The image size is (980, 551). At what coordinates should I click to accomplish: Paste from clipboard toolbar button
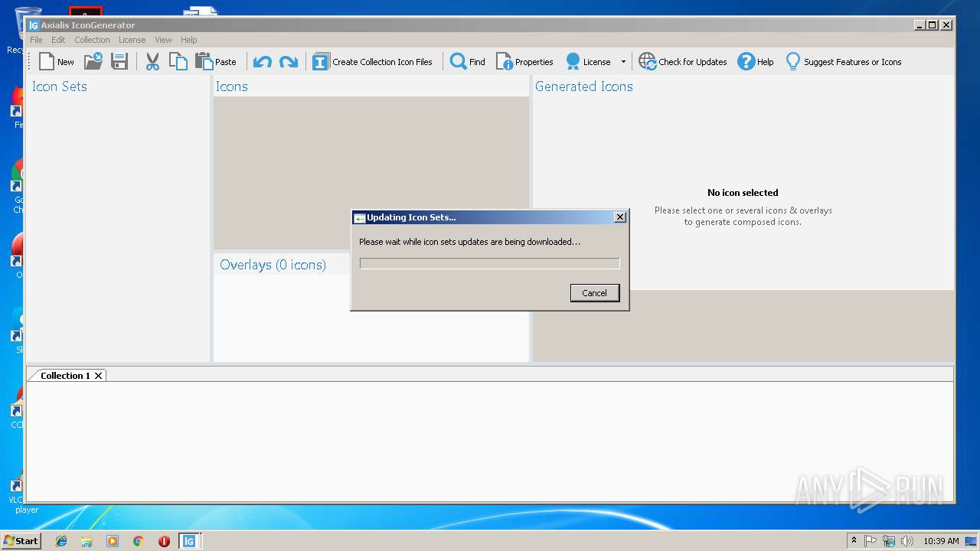tap(216, 62)
